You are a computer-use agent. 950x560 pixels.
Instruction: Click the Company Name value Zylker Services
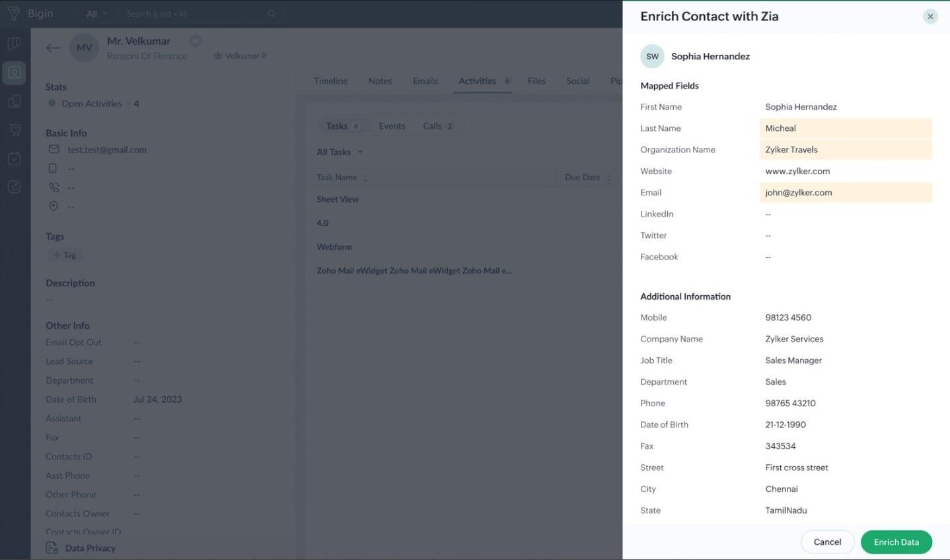pos(794,339)
